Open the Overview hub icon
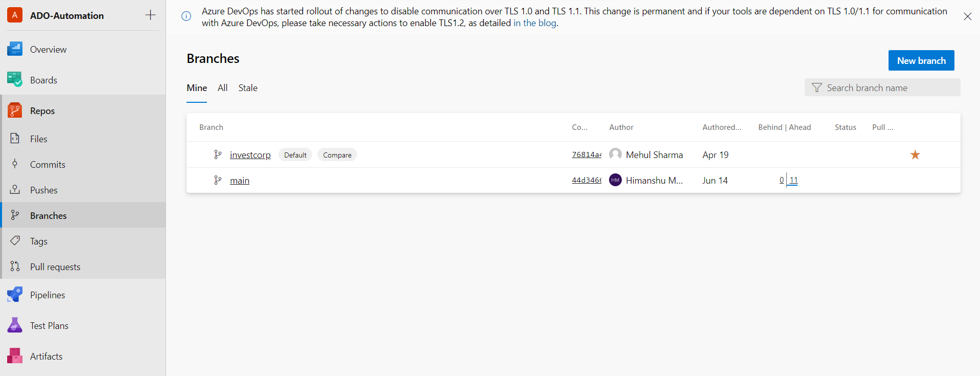980x376 pixels. point(15,49)
